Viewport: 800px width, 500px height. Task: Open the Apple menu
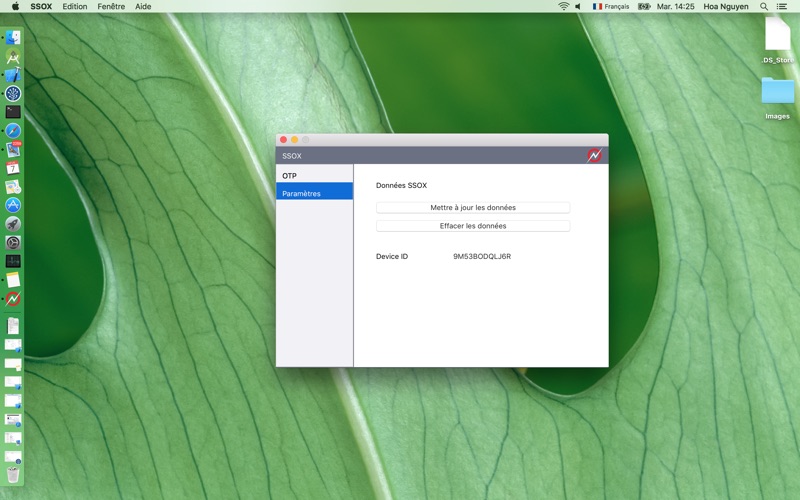point(15,6)
